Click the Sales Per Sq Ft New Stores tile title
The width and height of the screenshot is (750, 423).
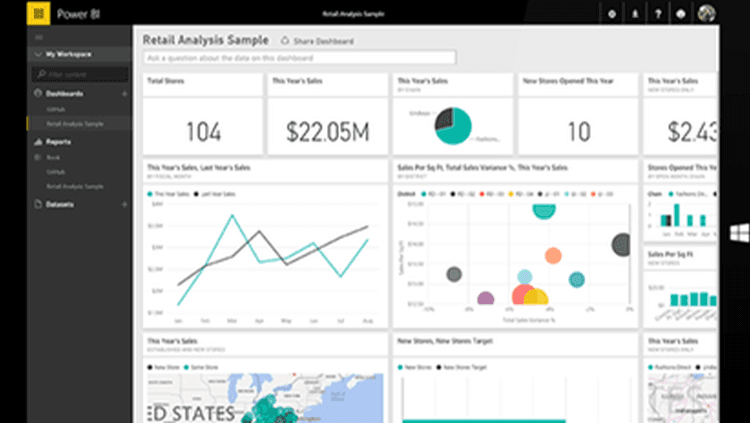coord(671,254)
